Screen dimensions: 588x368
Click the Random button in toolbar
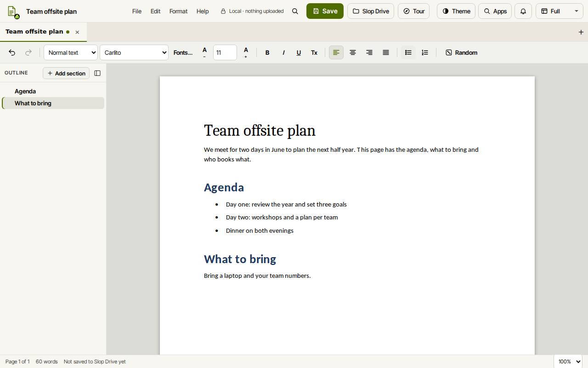[461, 52]
